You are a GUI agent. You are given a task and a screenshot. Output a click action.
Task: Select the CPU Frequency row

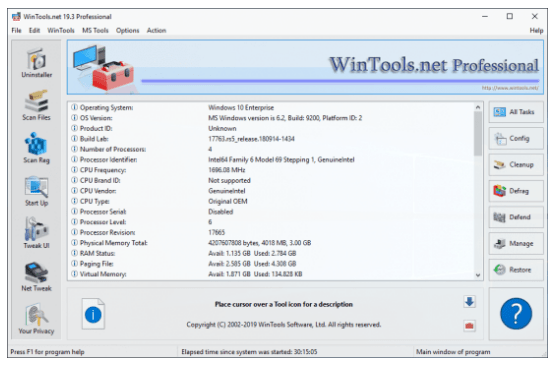click(x=272, y=170)
